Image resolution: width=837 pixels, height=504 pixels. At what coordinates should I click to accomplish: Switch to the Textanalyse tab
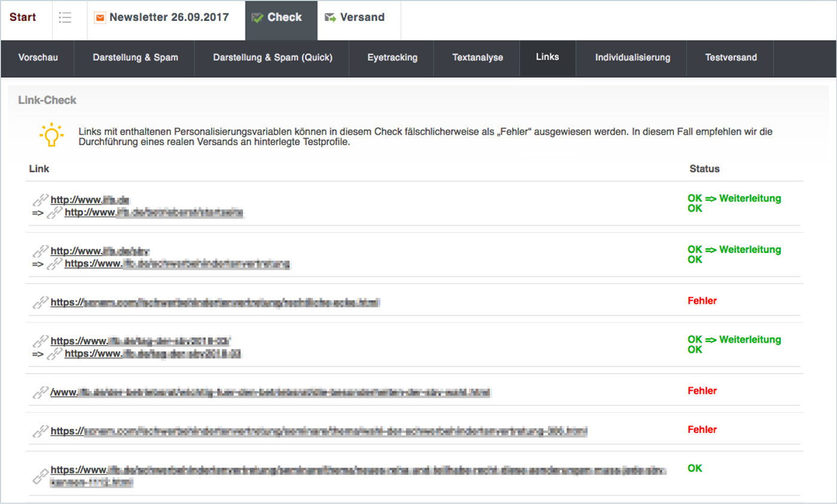pyautogui.click(x=478, y=58)
